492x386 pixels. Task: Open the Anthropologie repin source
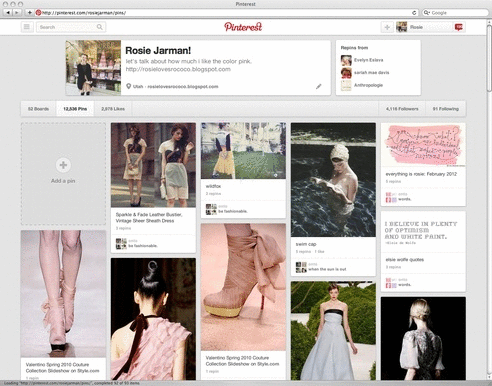(368, 85)
